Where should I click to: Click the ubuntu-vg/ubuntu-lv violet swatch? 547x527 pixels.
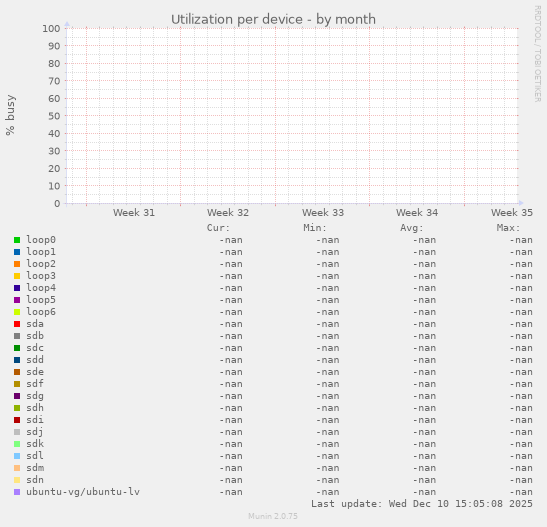pos(17,492)
